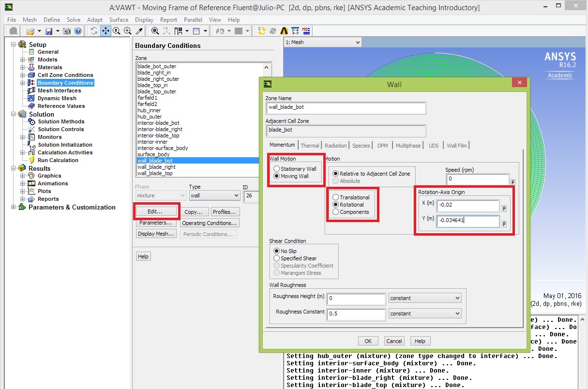Click the Edit... button
This screenshot has width=588, height=389.
click(x=155, y=211)
